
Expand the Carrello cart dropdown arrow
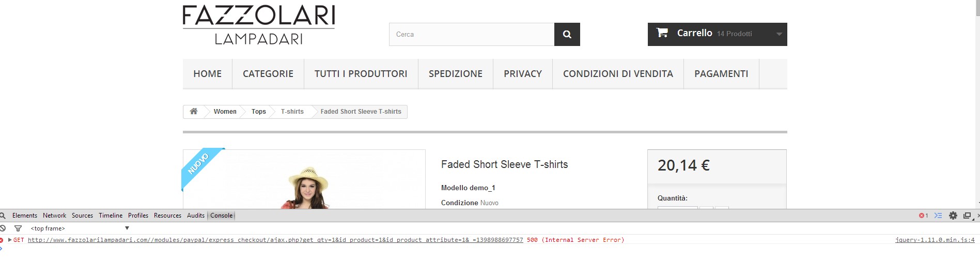pyautogui.click(x=779, y=34)
